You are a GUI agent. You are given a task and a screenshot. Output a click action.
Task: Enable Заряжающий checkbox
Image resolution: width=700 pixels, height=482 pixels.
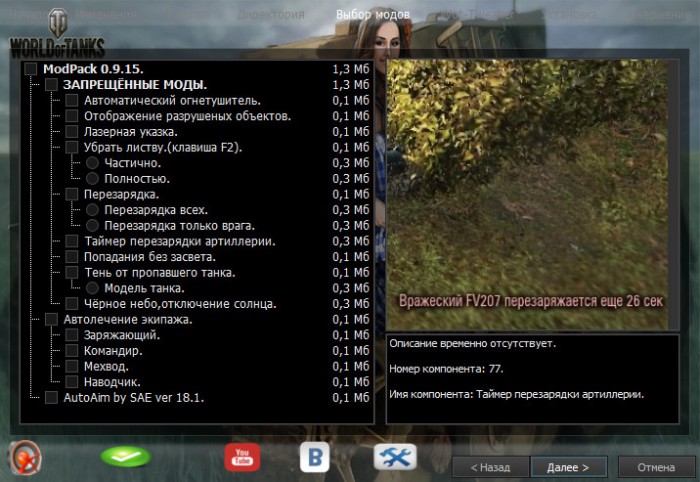[x=72, y=335]
